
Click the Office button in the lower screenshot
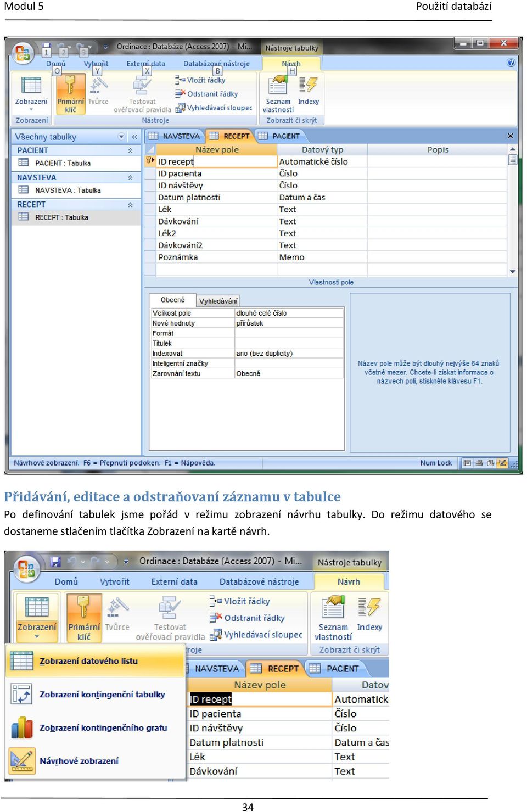pos(26,568)
